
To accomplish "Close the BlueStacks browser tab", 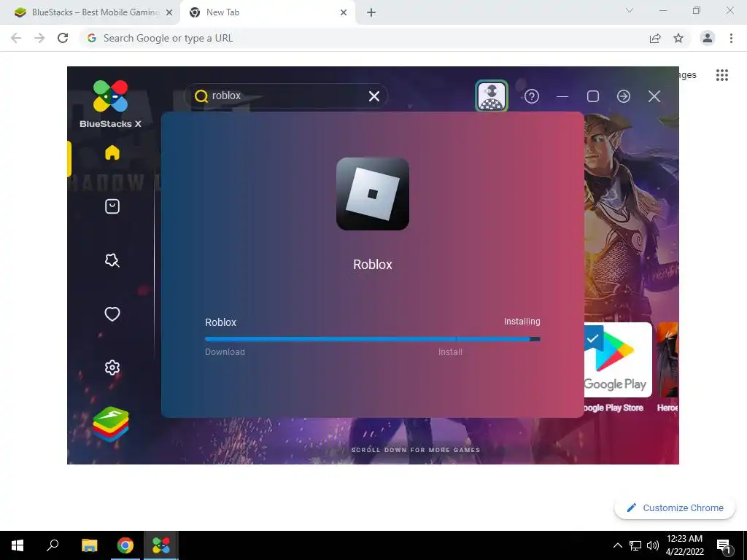I will pos(169,13).
